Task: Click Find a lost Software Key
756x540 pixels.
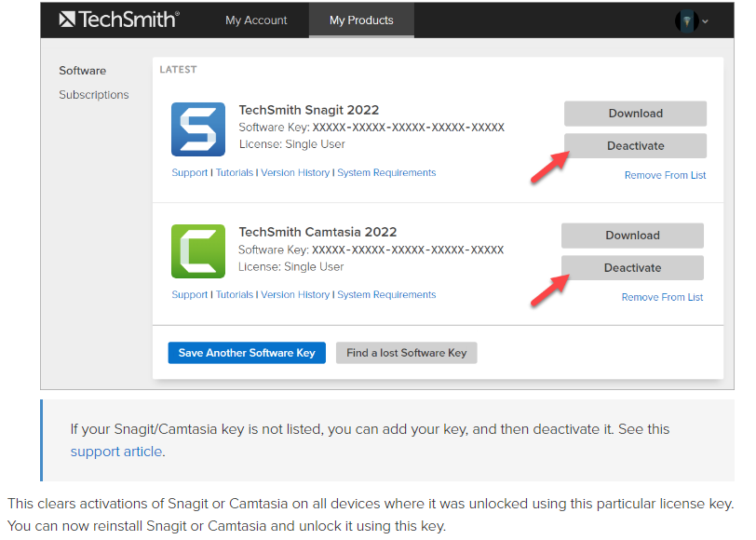Action: [x=406, y=353]
